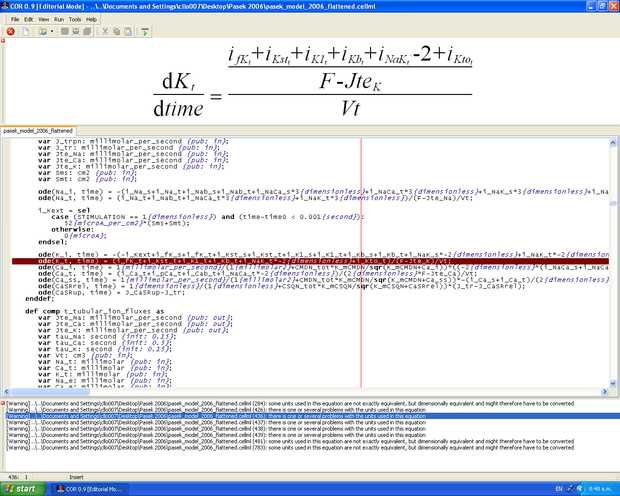Open the Windows Start button
The image size is (620, 496).
23,489
